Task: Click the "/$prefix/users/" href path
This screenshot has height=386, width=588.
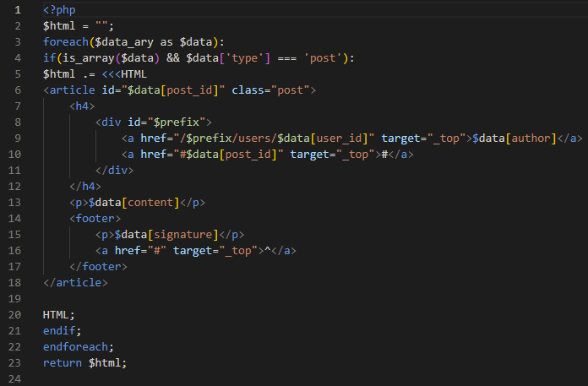Action: tap(229, 139)
